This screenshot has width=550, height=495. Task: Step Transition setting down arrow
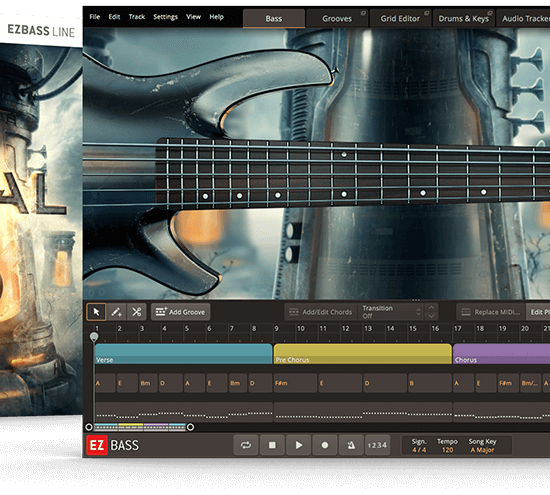pos(431,316)
